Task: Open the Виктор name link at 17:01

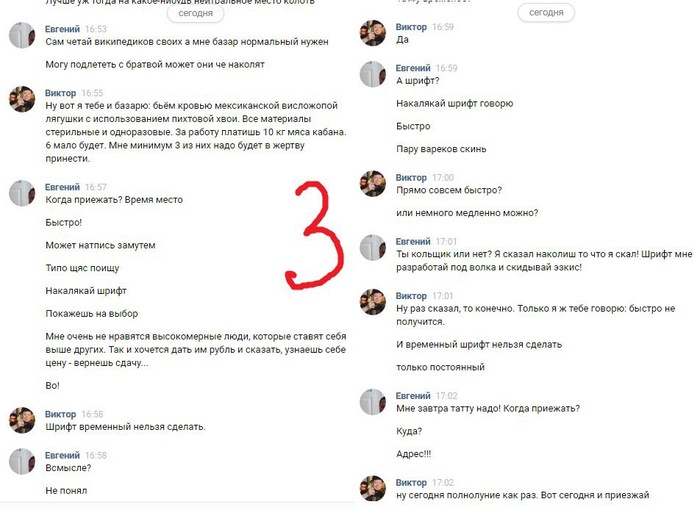Action: pyautogui.click(x=411, y=296)
